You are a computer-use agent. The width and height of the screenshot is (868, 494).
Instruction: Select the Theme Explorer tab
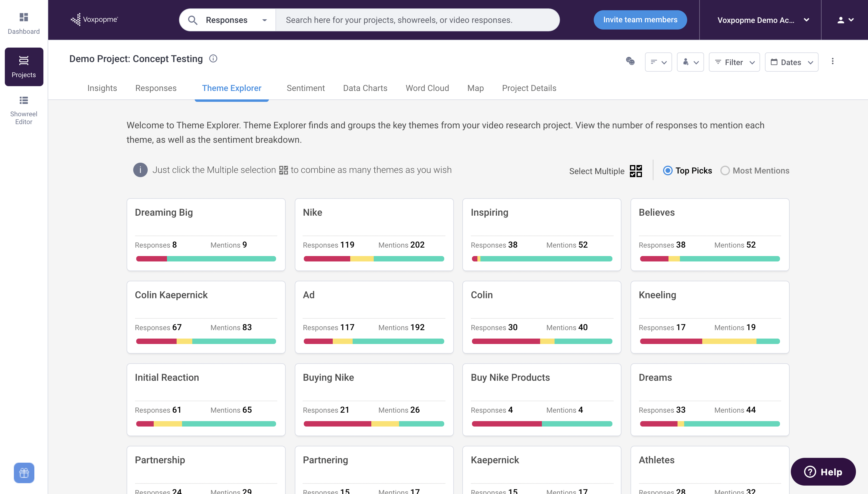point(231,88)
